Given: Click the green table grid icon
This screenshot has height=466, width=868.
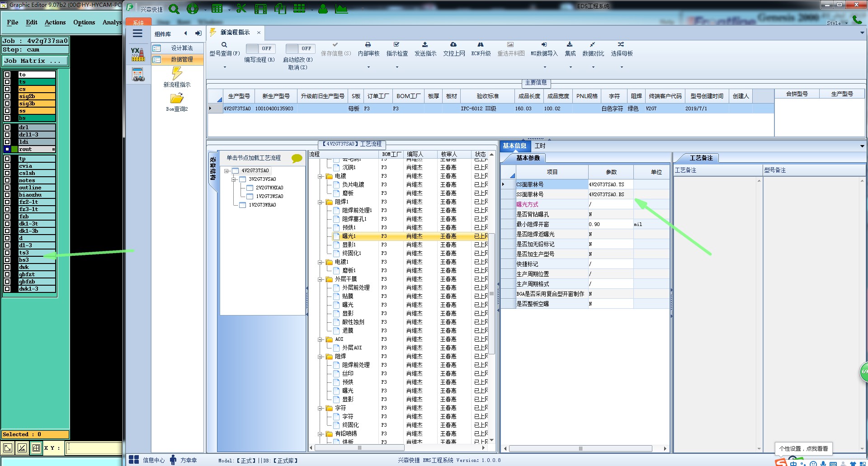Looking at the screenshot, I should pos(217,9).
